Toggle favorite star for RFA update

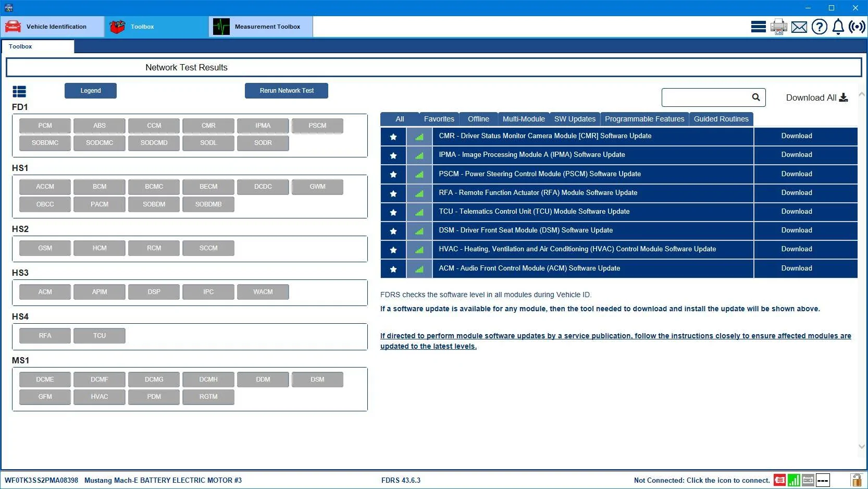click(393, 193)
